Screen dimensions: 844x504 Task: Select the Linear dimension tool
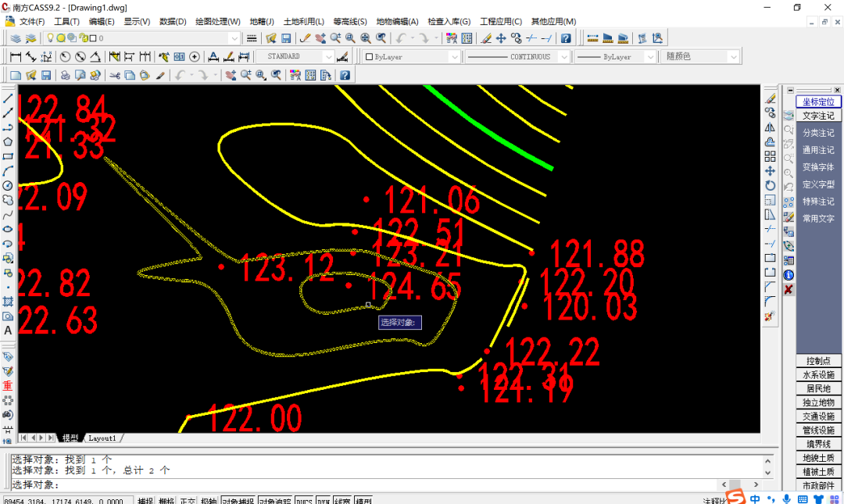[16, 56]
